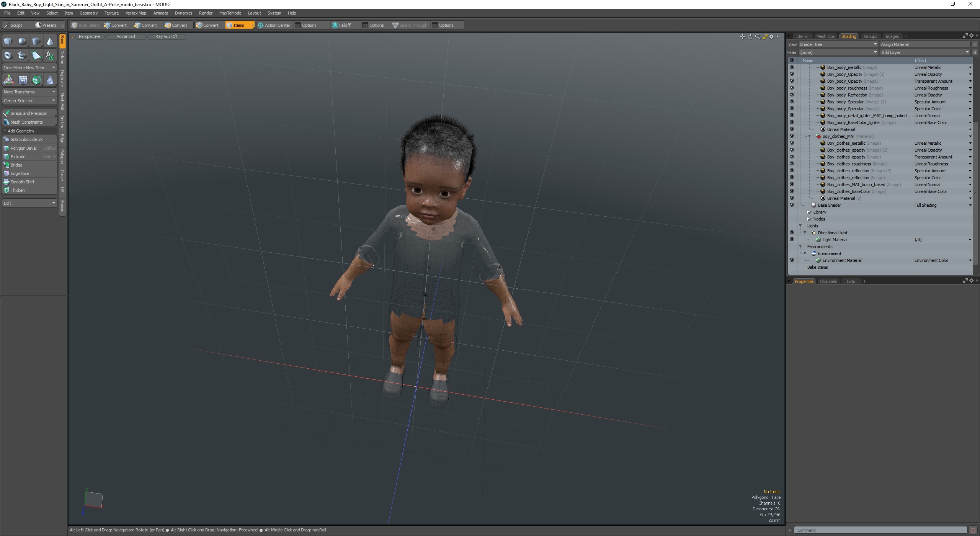Hide the Boy_body_metallic layer via eye icon
Screen dimensions: 980x536
click(792, 67)
